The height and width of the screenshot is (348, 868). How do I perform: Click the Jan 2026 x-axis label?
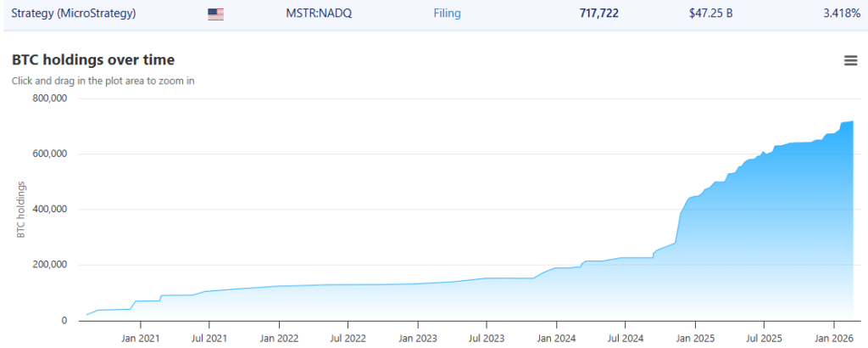pos(833,338)
